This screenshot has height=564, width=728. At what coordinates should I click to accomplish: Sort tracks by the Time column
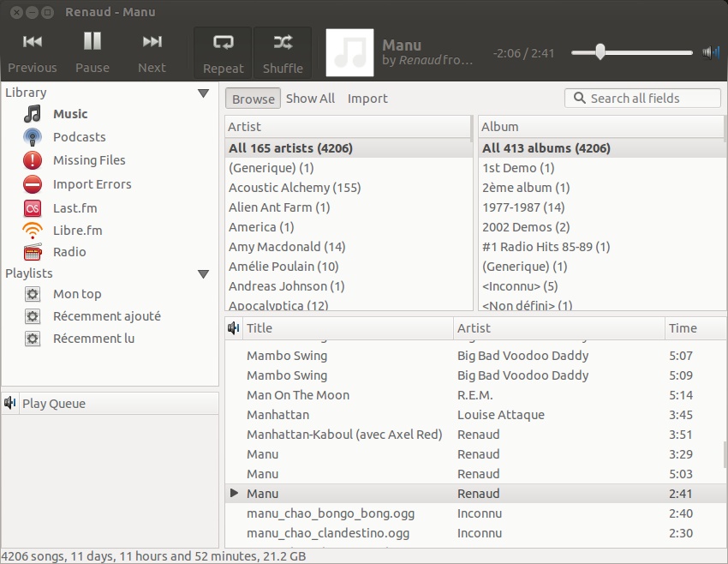pyautogui.click(x=695, y=328)
